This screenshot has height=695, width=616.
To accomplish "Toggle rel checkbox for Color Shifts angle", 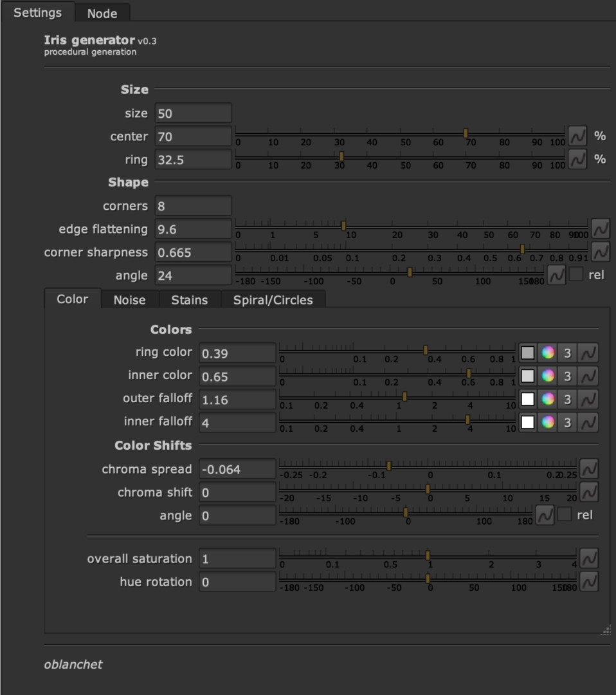I will (x=565, y=515).
